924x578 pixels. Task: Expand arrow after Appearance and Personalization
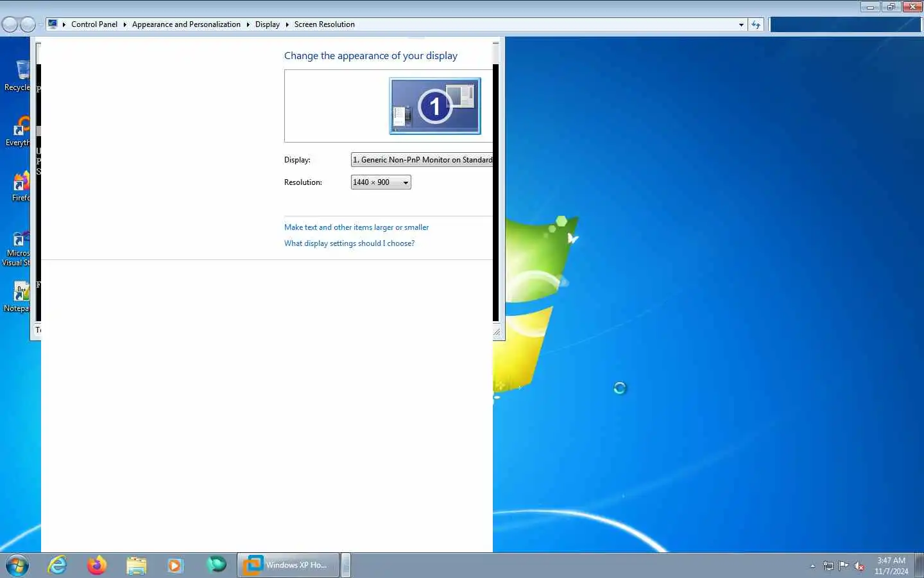[248, 24]
